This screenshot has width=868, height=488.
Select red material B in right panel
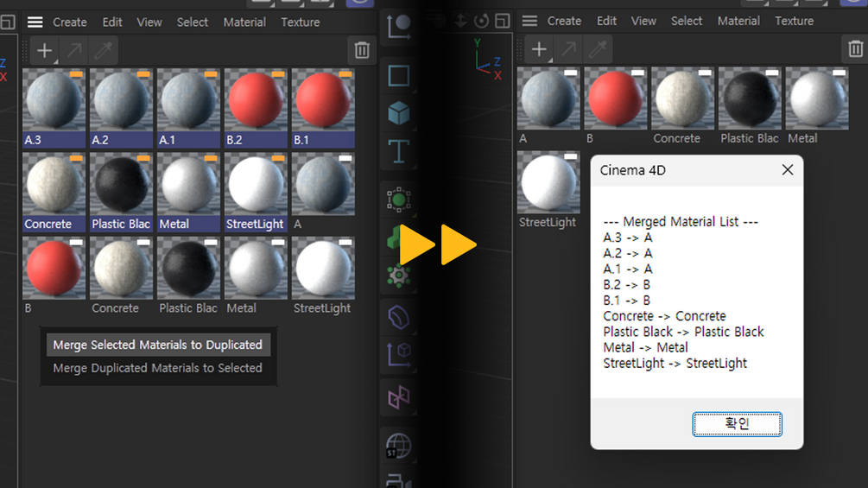point(616,98)
